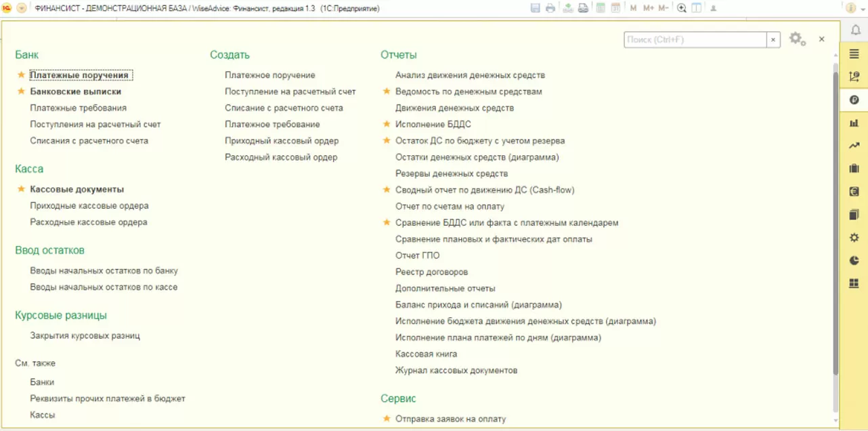
Task: Clear the search field with x button
Action: point(773,40)
